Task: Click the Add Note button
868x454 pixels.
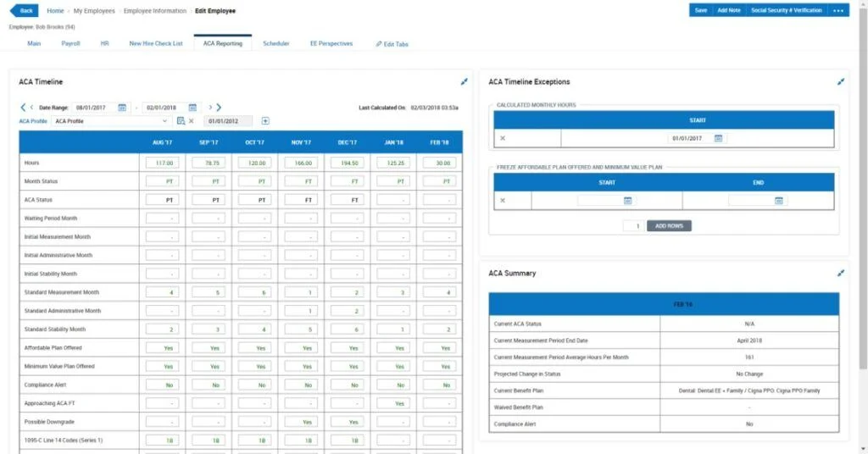Action: [728, 10]
